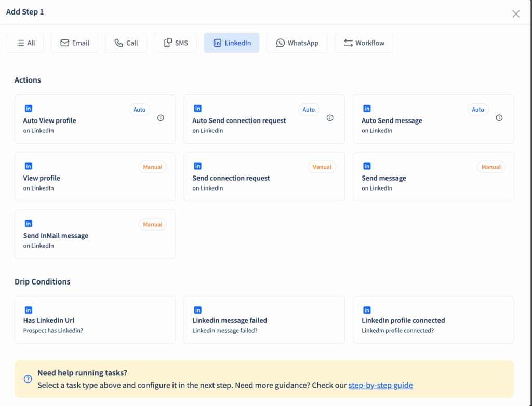Click the 'Actions' section heading
532x406 pixels.
[28, 80]
